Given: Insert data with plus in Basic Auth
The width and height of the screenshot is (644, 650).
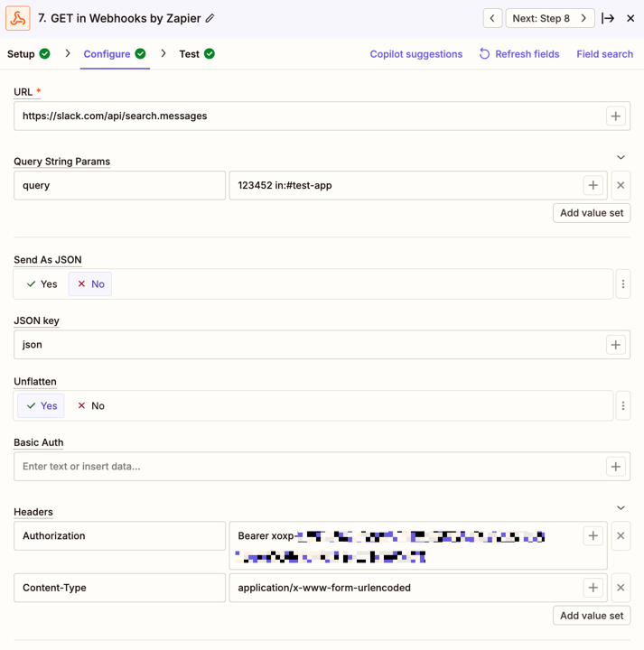Looking at the screenshot, I should (616, 467).
